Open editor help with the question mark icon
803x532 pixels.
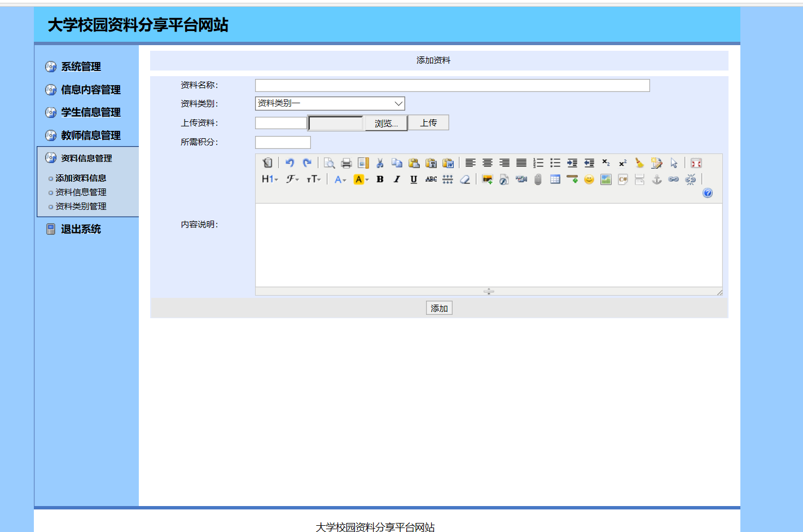(x=708, y=193)
